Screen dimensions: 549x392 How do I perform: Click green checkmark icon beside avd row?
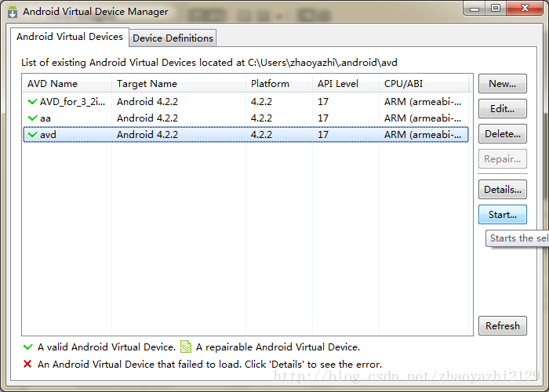(33, 134)
